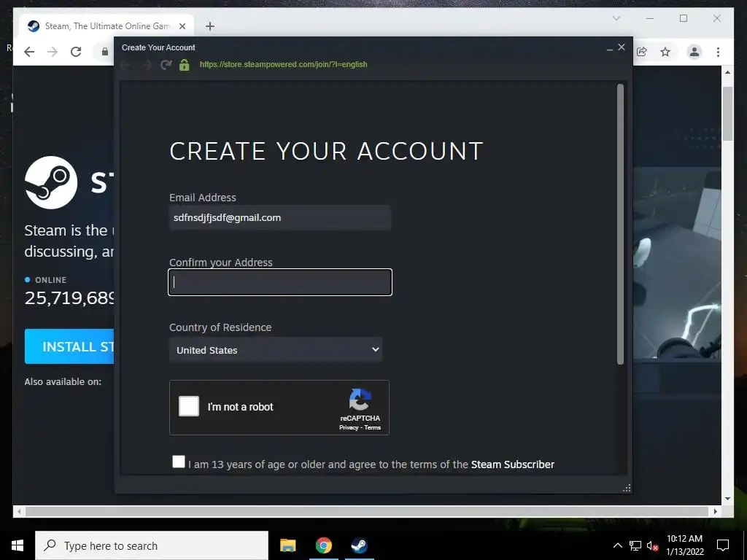Click Steam icon in taskbar

[359, 545]
